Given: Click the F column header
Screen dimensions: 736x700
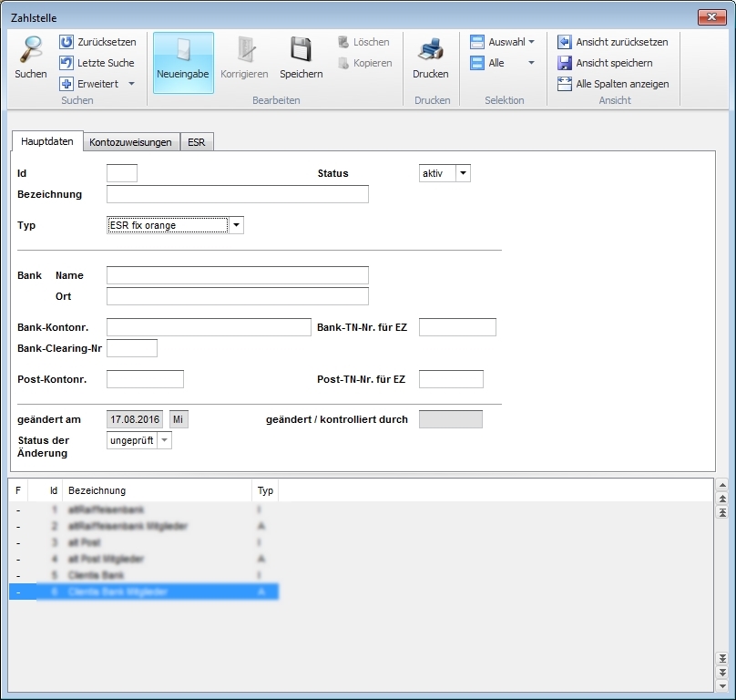Looking at the screenshot, I should click(x=18, y=490).
